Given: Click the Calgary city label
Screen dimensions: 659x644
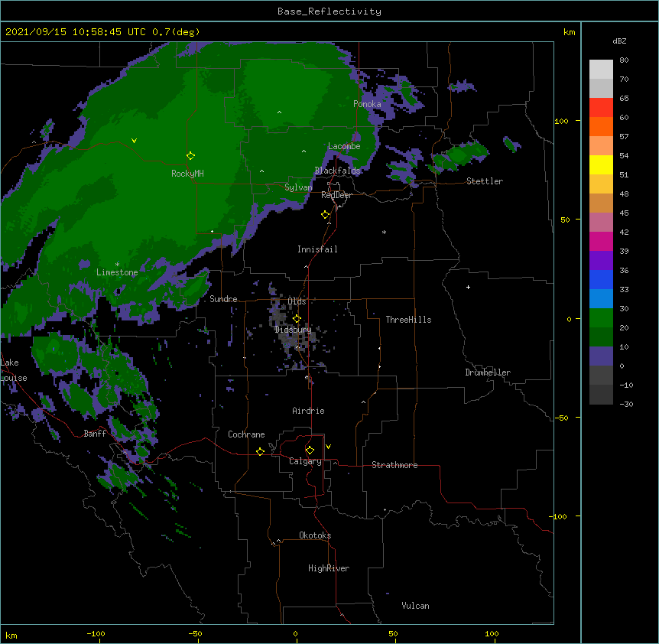Looking at the screenshot, I should pos(305,461).
